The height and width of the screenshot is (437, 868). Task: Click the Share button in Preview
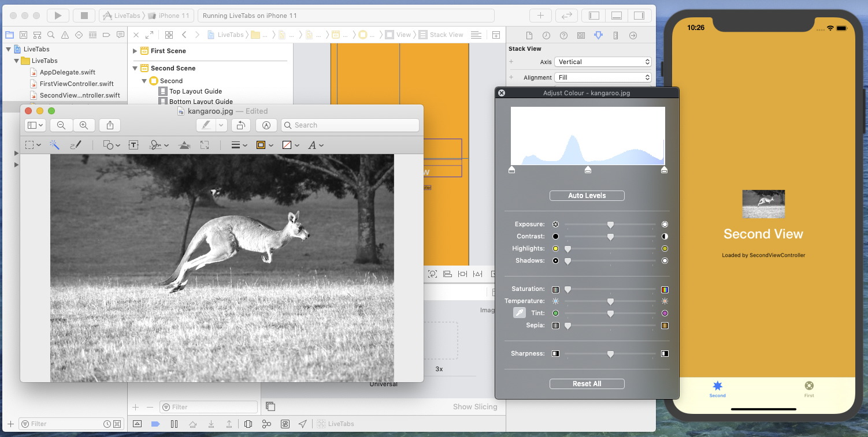(110, 125)
